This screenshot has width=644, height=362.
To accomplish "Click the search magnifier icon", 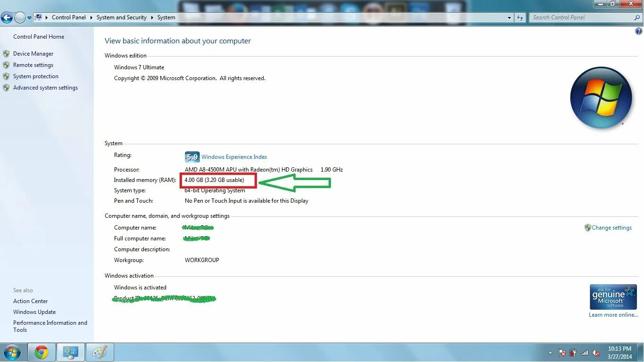I will click(637, 17).
